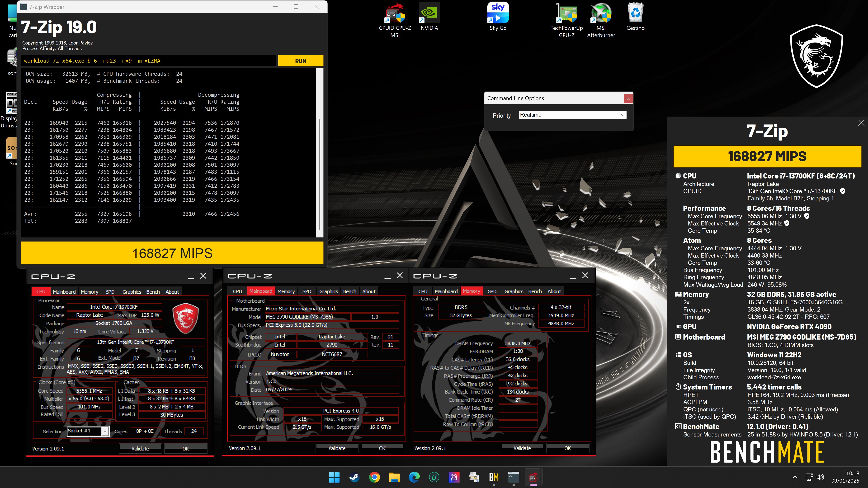Click the Windows Start button in taskbar
868x488 pixels.
(x=334, y=477)
